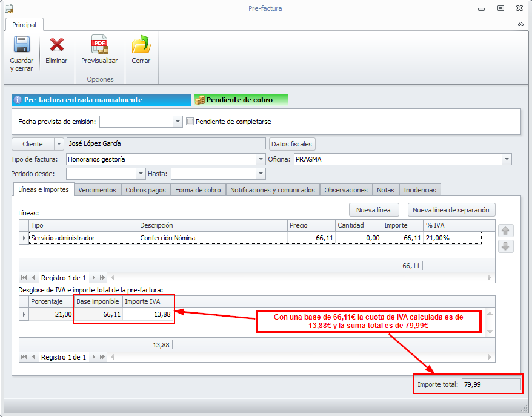Click the Periodo desde input field
The height and width of the screenshot is (417, 532).
tap(101, 174)
